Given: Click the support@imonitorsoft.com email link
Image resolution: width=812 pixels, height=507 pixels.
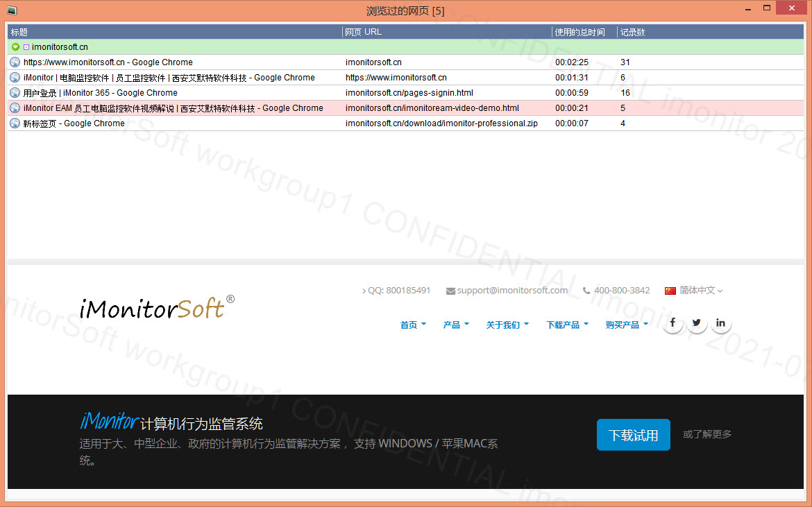Looking at the screenshot, I should click(512, 291).
